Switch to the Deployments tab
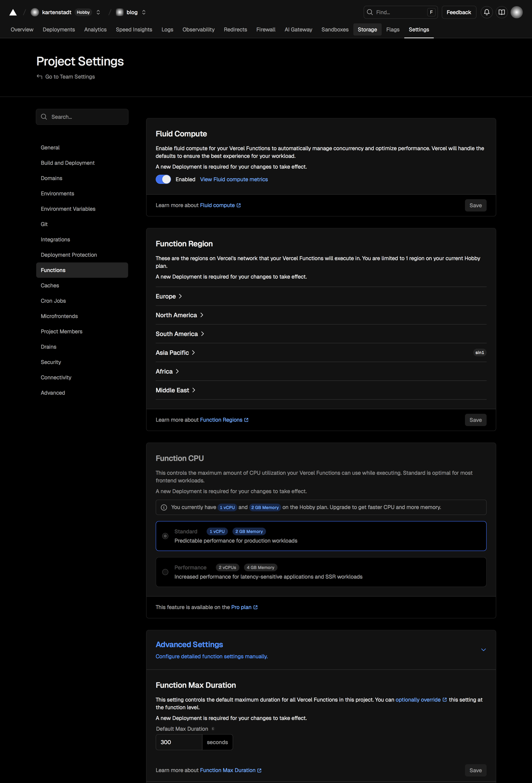 (59, 30)
